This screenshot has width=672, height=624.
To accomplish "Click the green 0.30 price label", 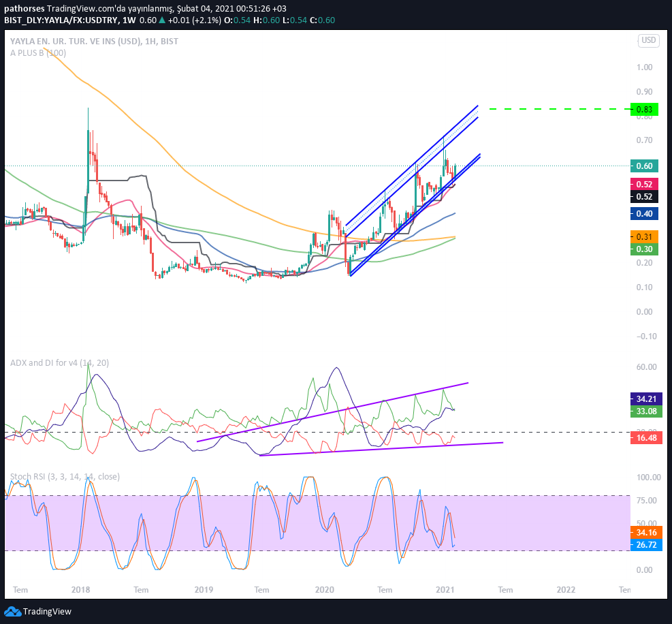I will coord(644,249).
